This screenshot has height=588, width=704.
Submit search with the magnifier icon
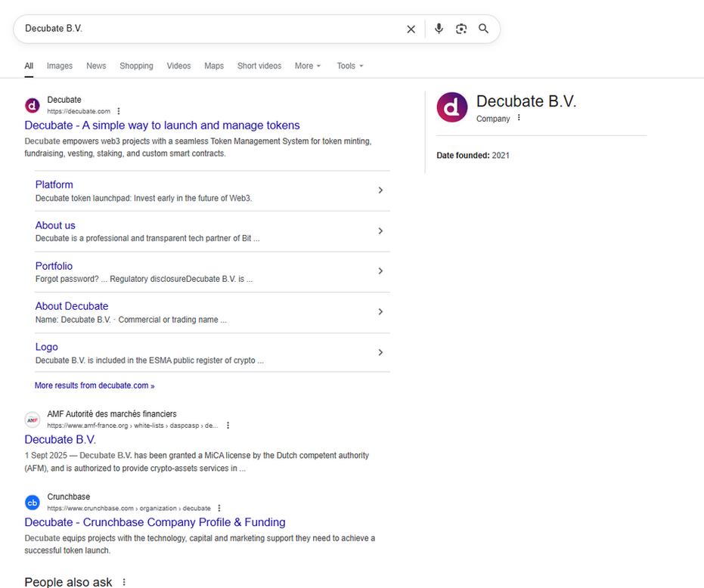coord(483,29)
